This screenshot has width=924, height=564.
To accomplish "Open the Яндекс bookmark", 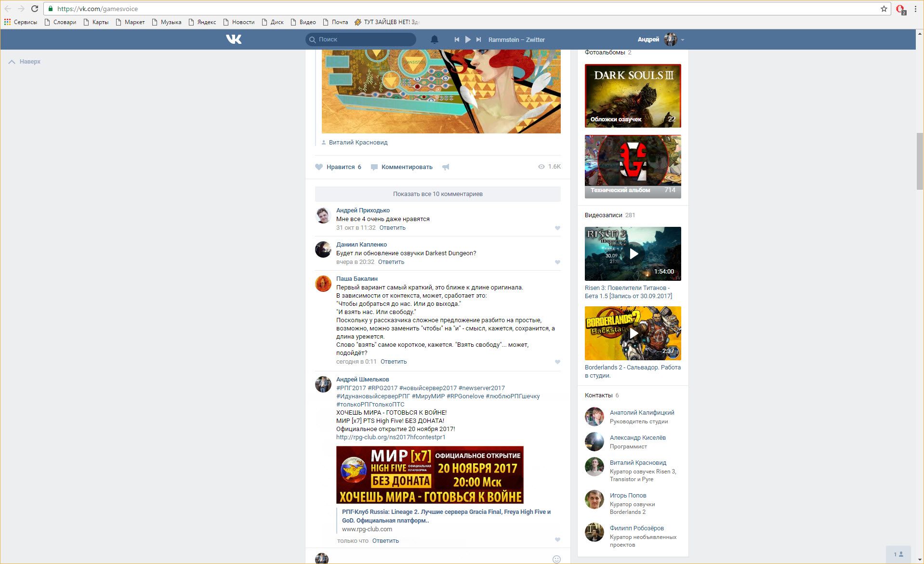I will 202,22.
